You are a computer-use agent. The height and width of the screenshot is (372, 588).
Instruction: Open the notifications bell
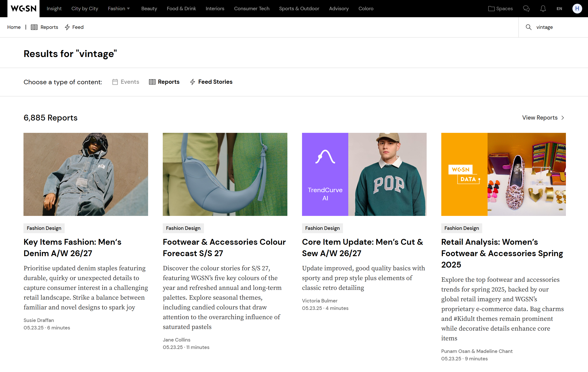click(x=543, y=9)
